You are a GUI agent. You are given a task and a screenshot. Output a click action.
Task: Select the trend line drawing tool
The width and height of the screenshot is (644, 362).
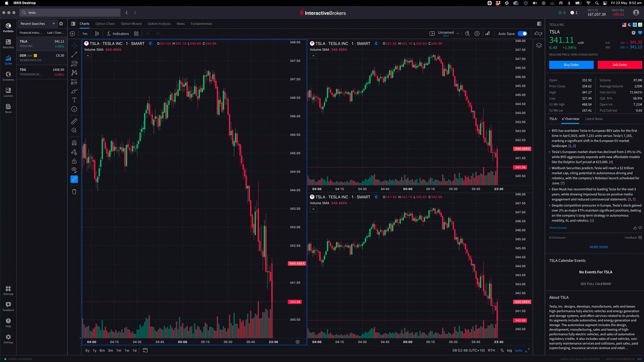click(x=74, y=54)
